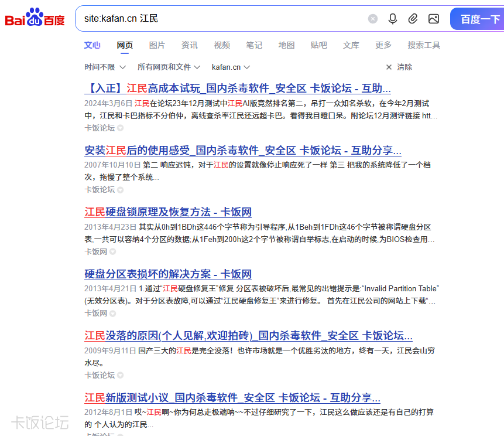Screen dimensions: 504x436
Task: Click the 2012年8月1日 result snippet
Action: click(259, 418)
